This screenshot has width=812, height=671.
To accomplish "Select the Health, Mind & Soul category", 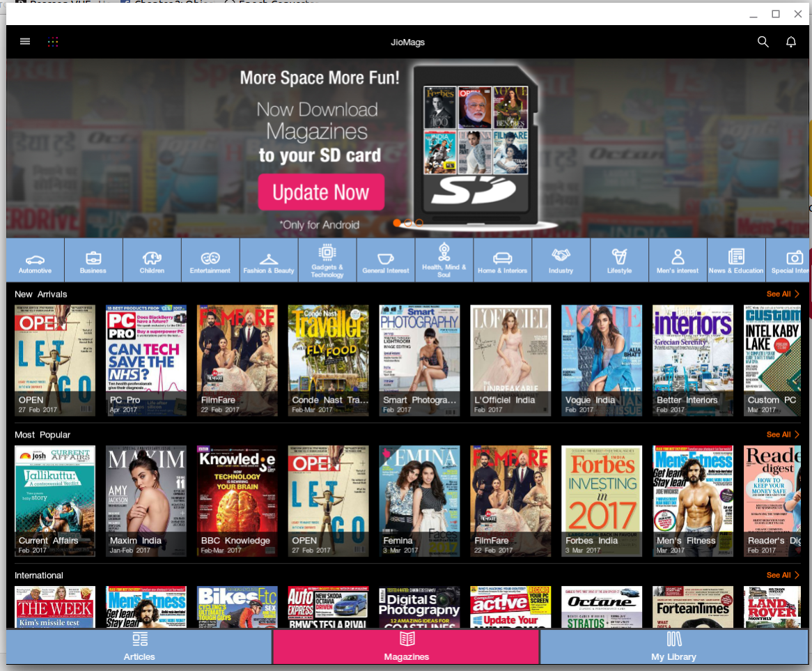I will [x=444, y=260].
